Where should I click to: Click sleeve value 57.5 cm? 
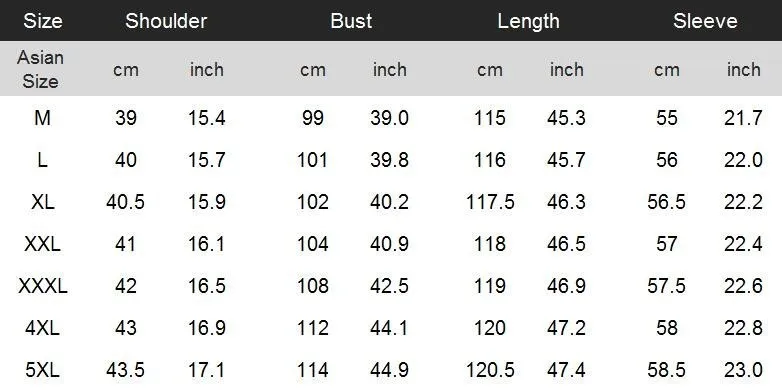coord(666,286)
